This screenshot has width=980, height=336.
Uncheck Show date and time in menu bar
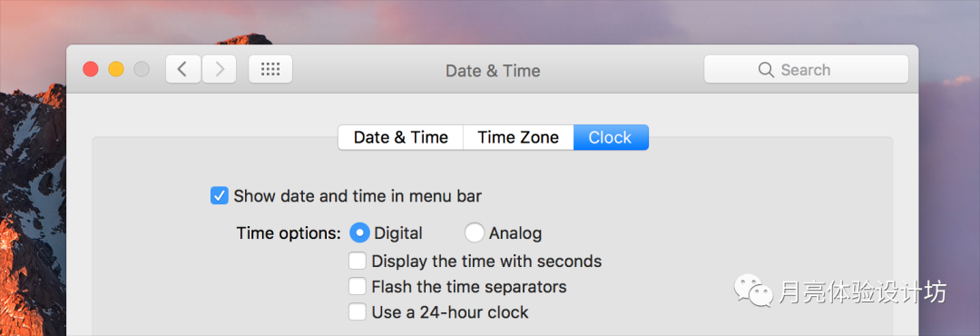point(220,196)
